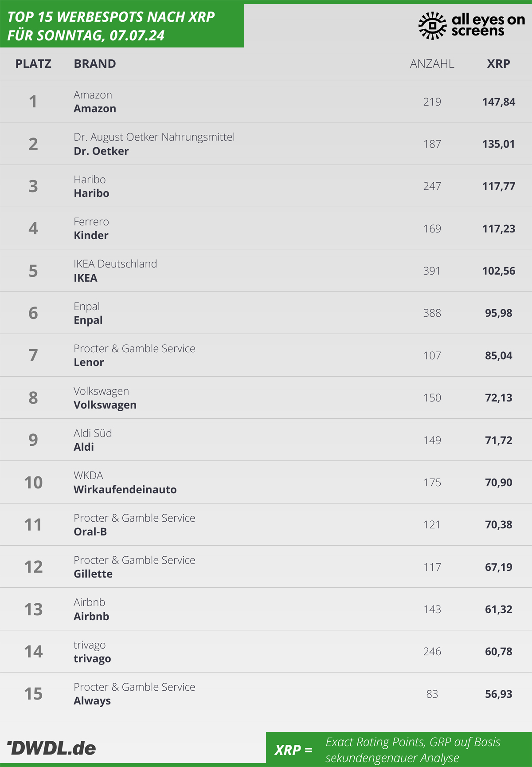Select the Lenor brand entry

point(266,355)
